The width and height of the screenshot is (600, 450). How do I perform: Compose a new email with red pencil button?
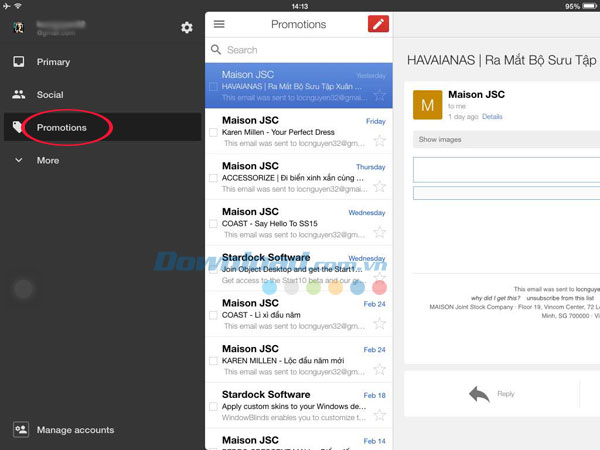(x=378, y=24)
